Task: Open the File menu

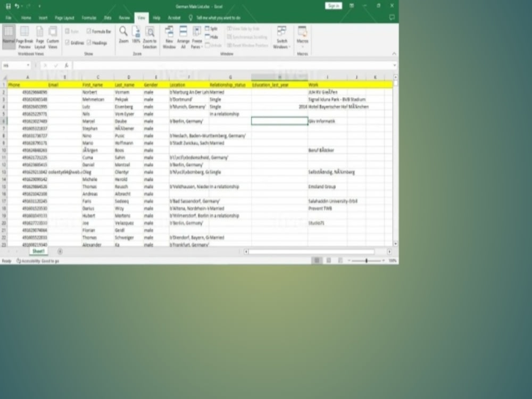Action: 9,18
